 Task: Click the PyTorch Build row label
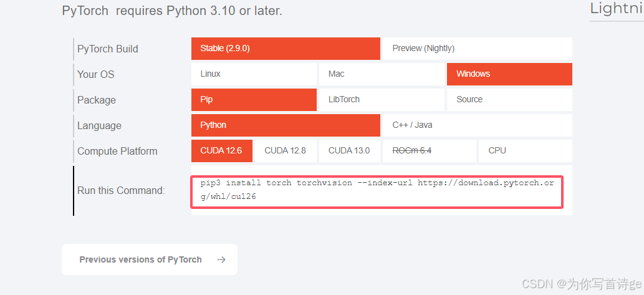point(108,49)
